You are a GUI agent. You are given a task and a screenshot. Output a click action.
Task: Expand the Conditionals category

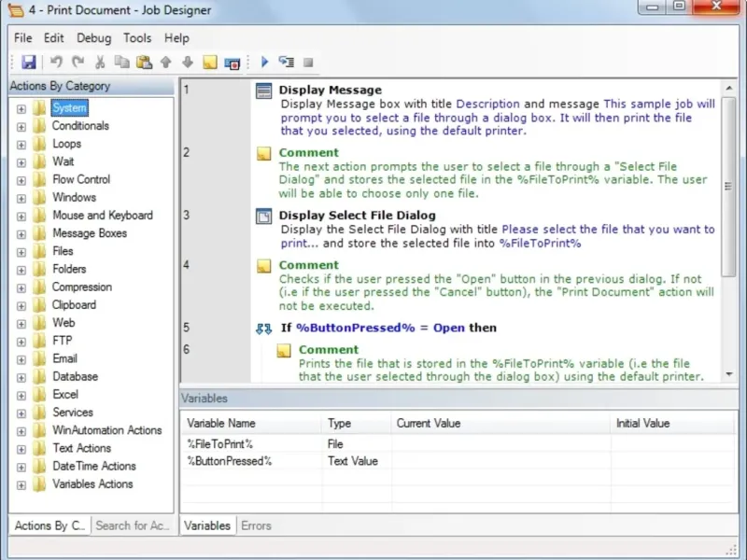pos(21,126)
